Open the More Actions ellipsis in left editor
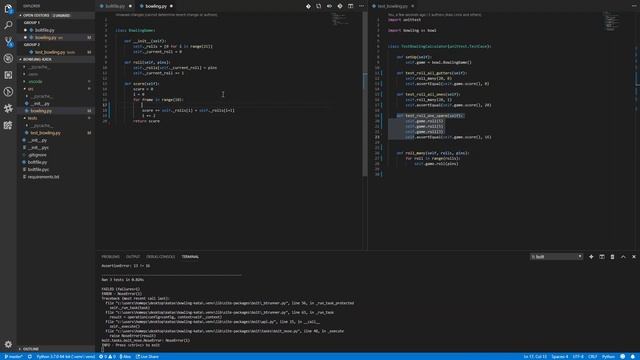Screen dimensions: 640x360 (361, 6)
